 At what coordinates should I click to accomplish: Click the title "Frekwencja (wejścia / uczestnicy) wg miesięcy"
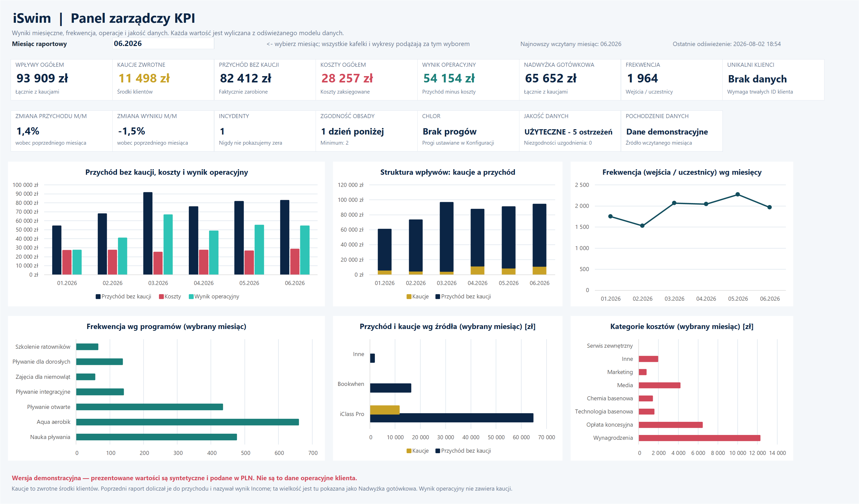pyautogui.click(x=682, y=172)
